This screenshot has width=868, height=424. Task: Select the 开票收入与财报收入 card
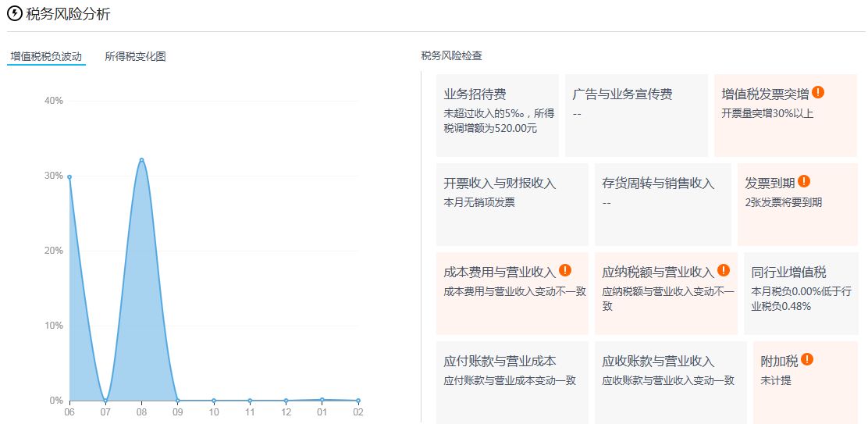[x=512, y=205]
